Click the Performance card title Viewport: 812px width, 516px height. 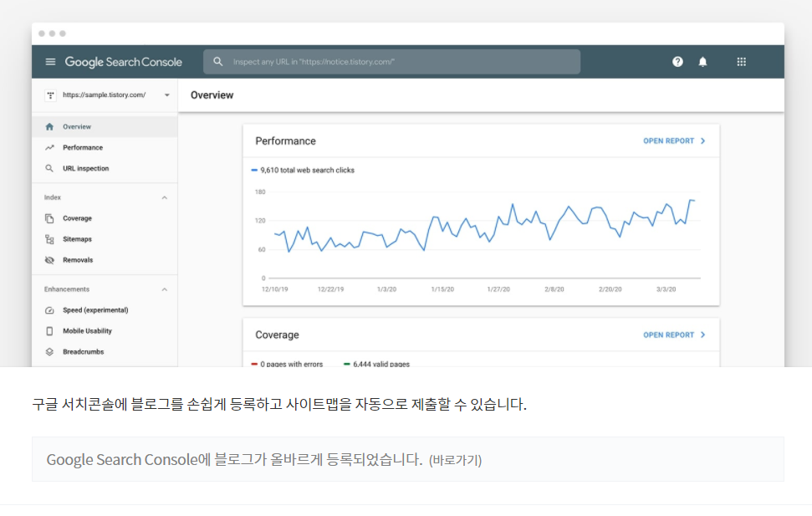point(285,140)
